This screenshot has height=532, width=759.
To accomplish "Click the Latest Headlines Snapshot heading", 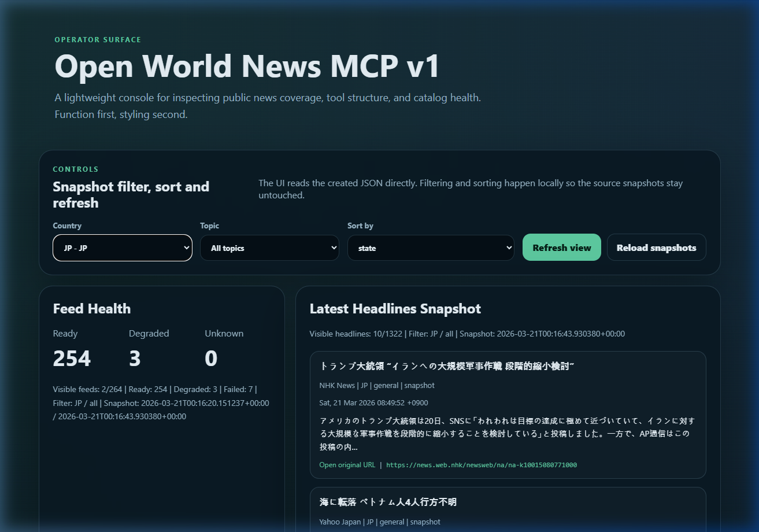I will point(395,309).
